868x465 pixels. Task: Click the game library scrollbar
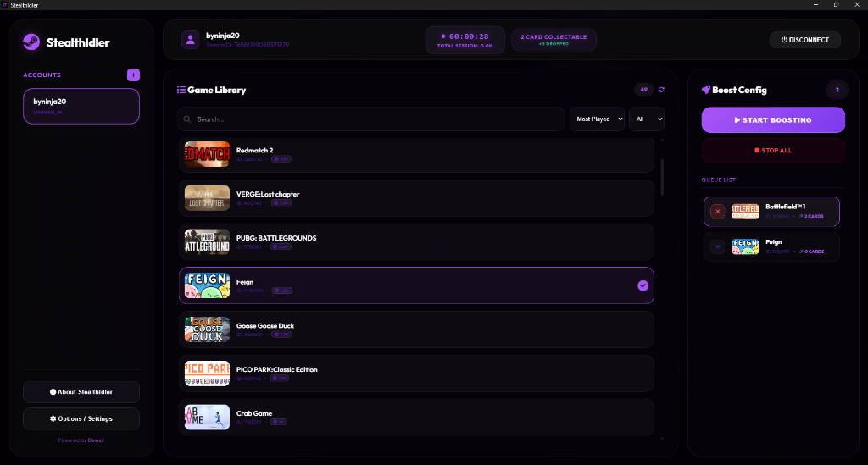click(x=662, y=177)
